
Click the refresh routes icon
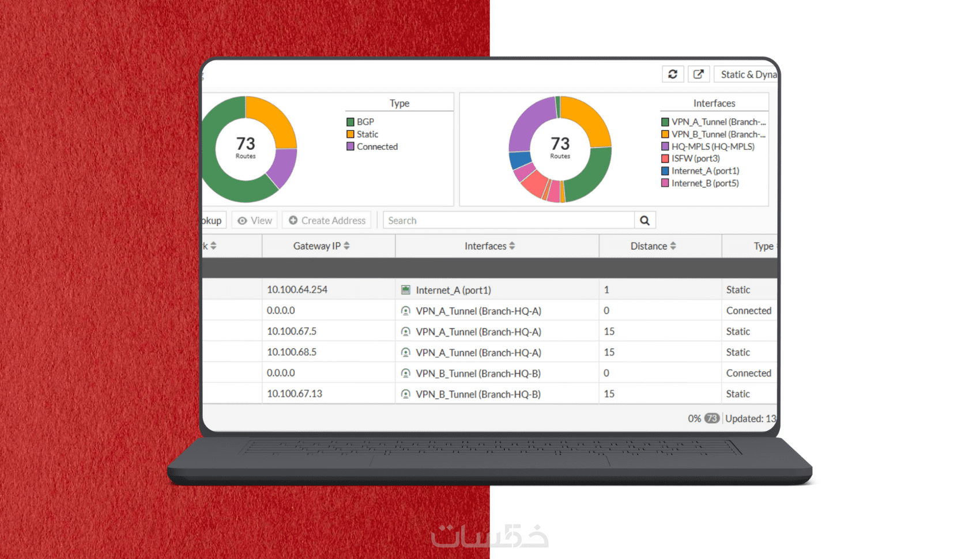673,74
